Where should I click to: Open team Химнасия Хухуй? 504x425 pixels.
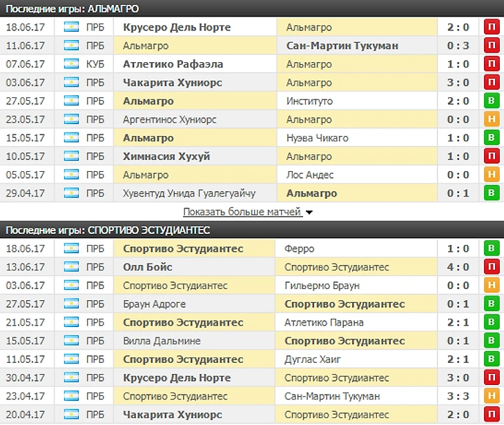(166, 157)
